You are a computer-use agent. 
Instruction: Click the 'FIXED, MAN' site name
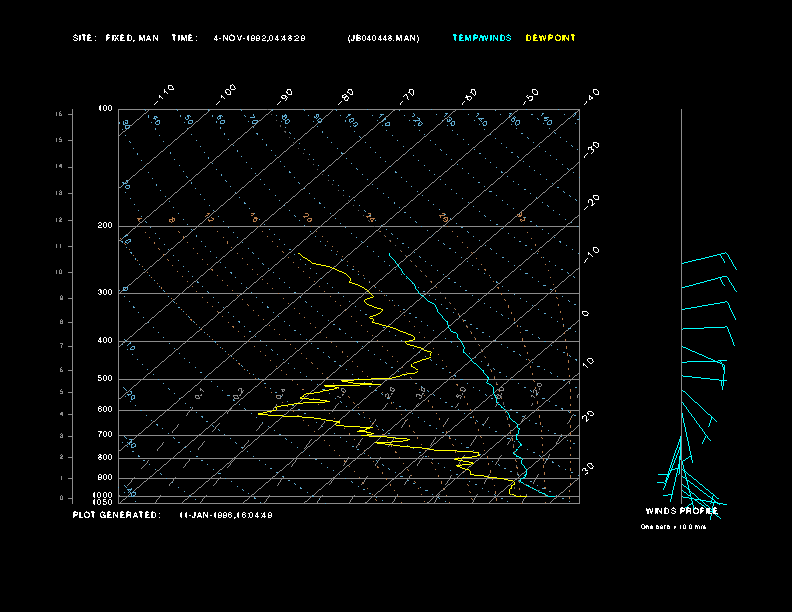(132, 38)
